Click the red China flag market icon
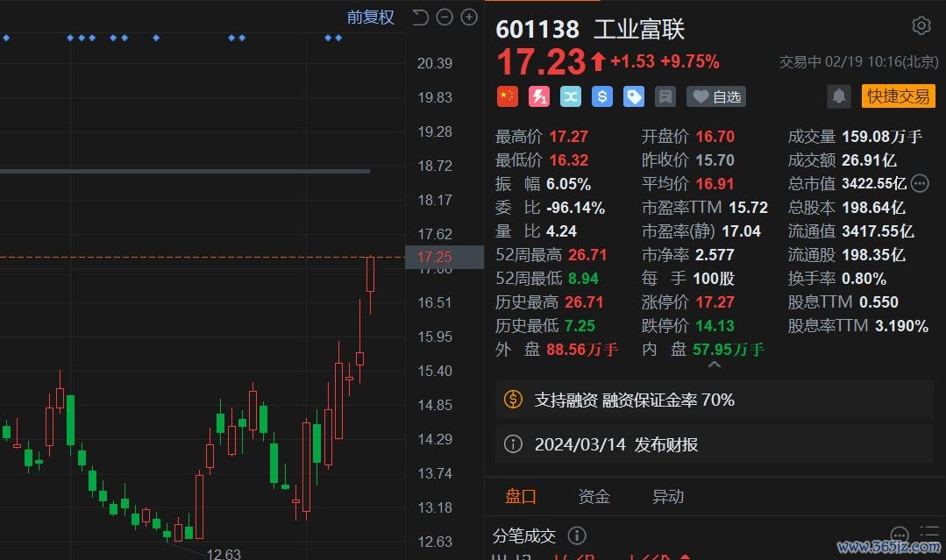This screenshot has height=560, width=946. [x=507, y=96]
